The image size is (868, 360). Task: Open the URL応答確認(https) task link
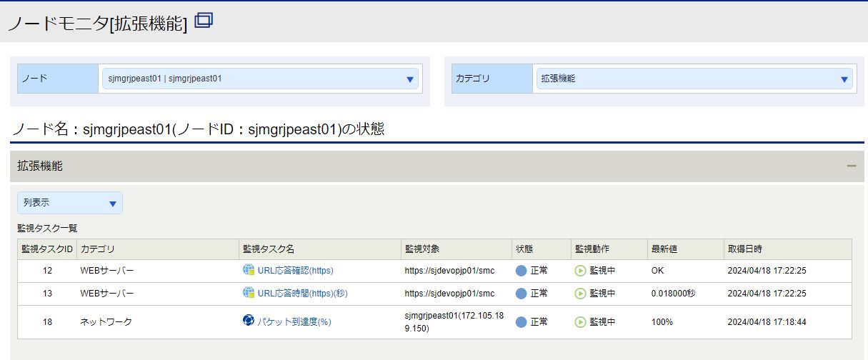tap(295, 271)
